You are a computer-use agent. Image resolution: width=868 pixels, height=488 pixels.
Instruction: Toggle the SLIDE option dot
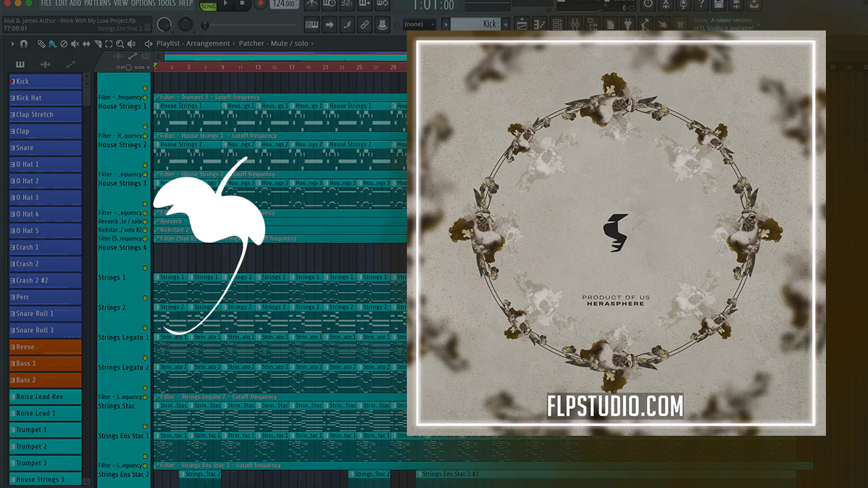[x=149, y=68]
